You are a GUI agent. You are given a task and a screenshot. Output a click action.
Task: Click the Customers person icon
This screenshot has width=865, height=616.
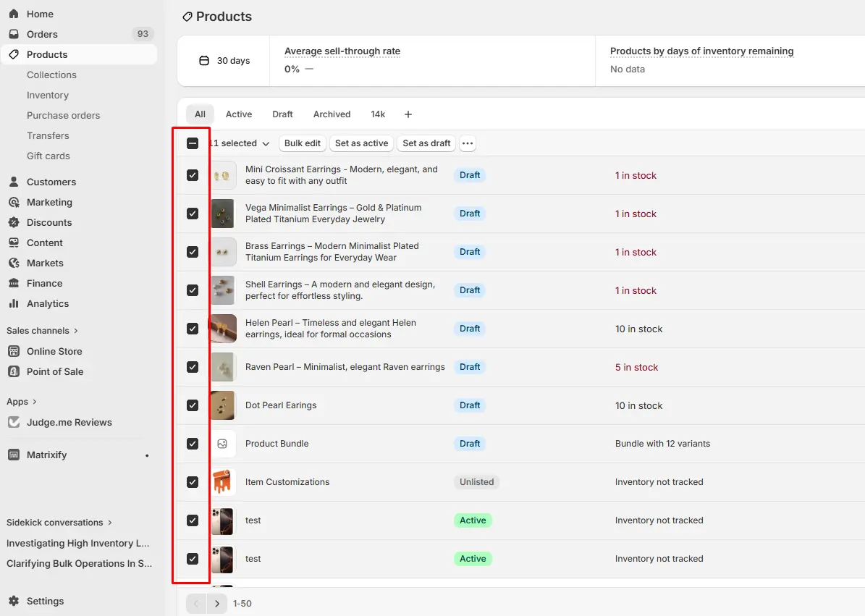coord(14,182)
